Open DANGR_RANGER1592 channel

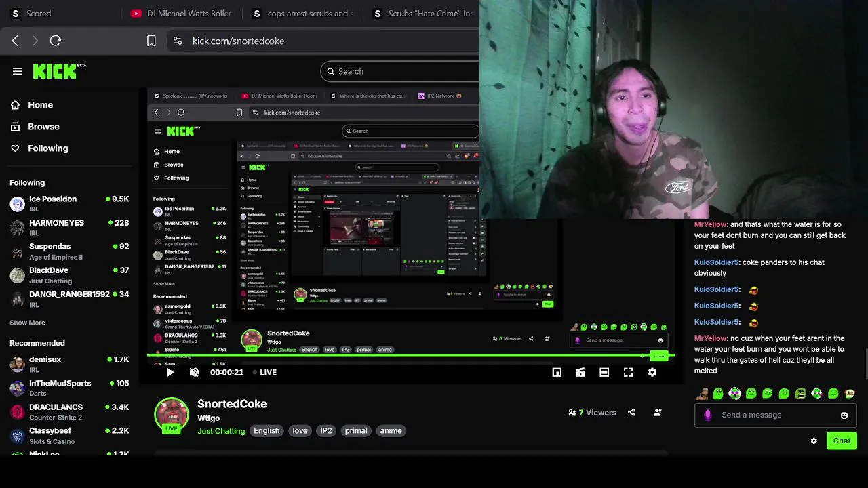pos(68,299)
